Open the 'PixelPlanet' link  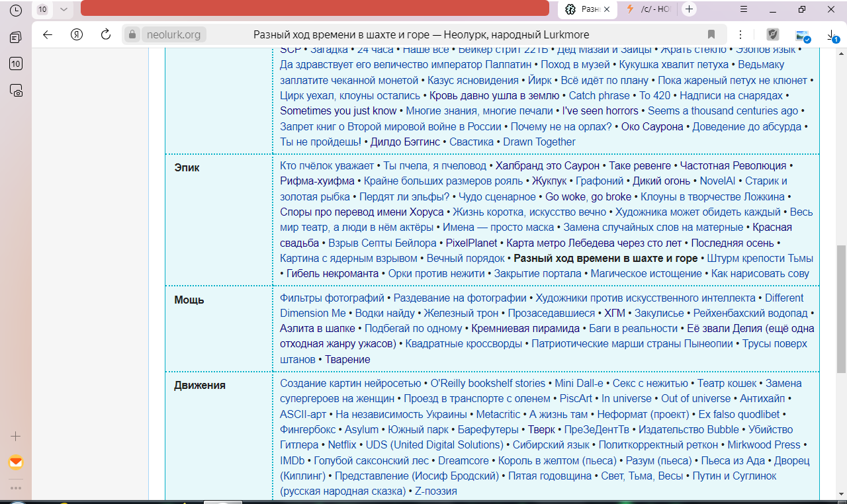tap(471, 243)
